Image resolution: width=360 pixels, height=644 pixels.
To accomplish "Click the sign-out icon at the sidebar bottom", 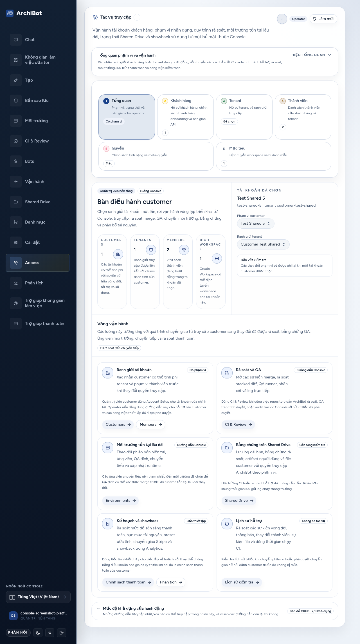I will pos(62,632).
